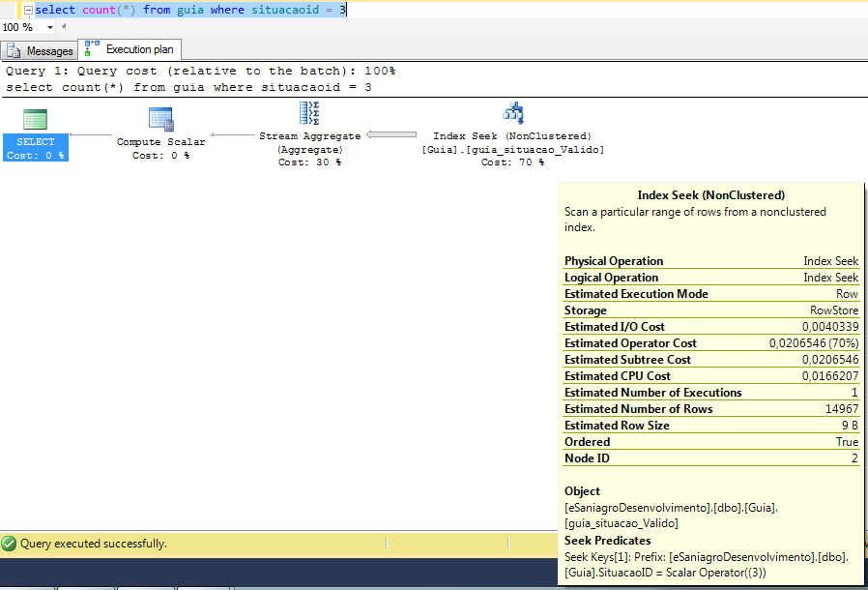The image size is (868, 590).
Task: Click the Estimated I/O Cost row
Action: 710,327
